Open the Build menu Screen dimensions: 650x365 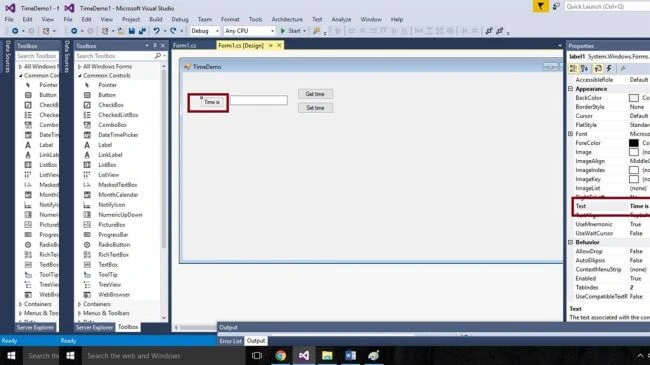[155, 19]
